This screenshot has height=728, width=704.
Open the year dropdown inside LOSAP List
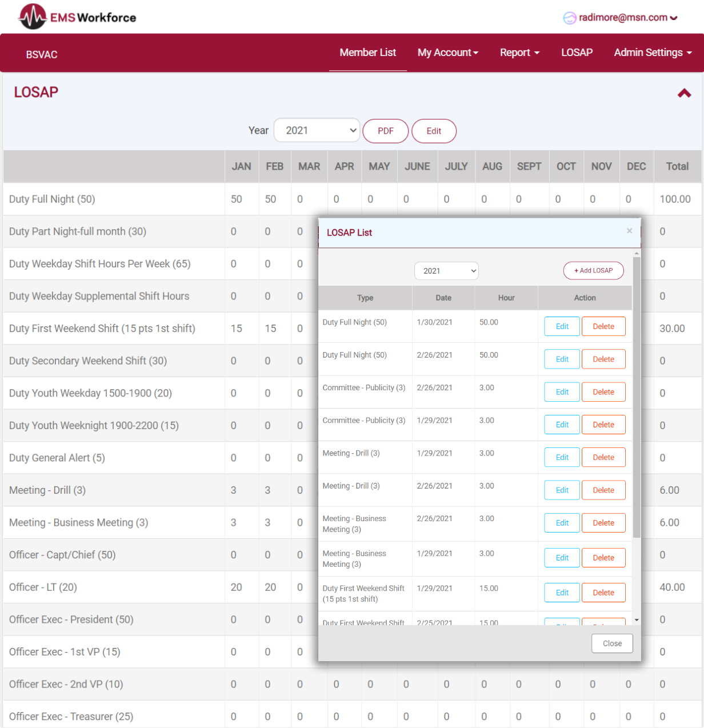446,271
